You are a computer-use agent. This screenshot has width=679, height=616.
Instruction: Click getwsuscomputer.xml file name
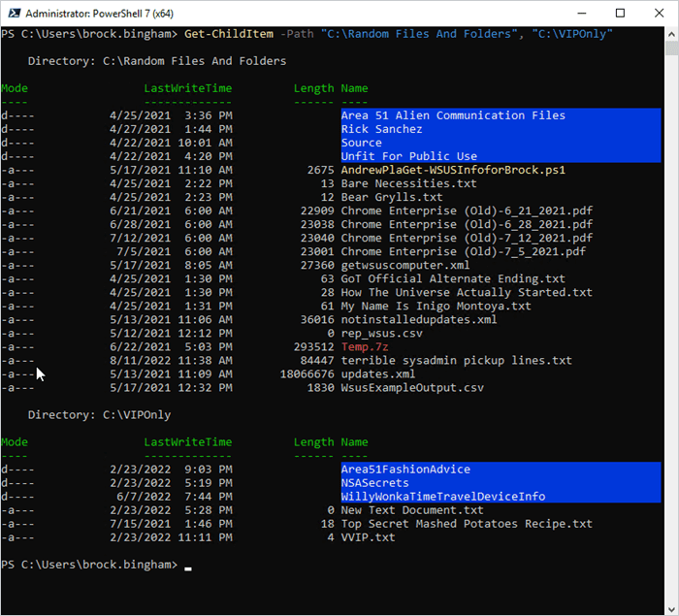[405, 265]
